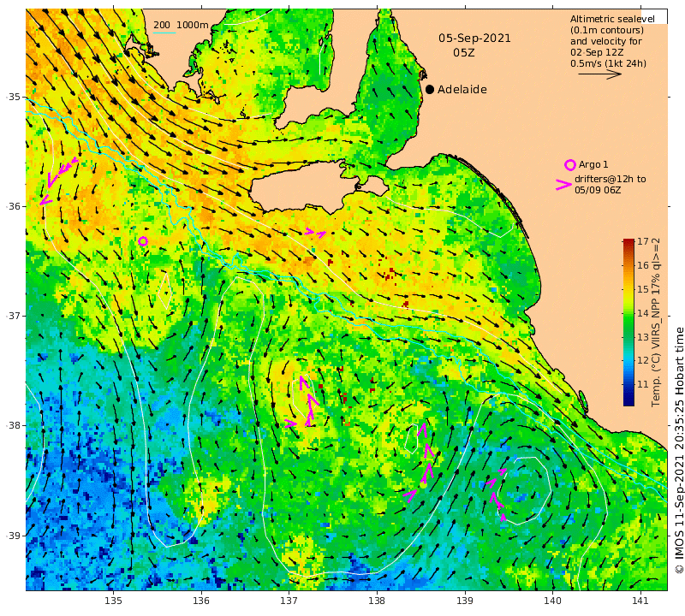Click the Argo 1 legend circle symbol
This screenshot has width=685, height=616.
(569, 165)
